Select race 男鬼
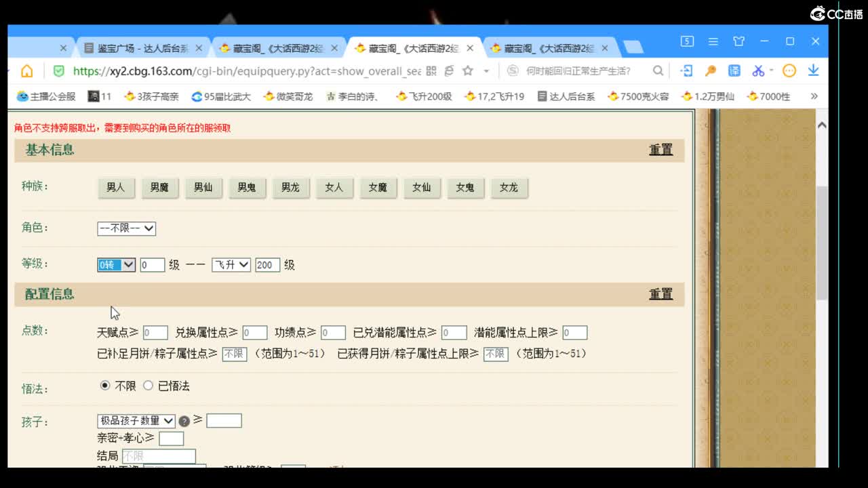 pyautogui.click(x=247, y=188)
